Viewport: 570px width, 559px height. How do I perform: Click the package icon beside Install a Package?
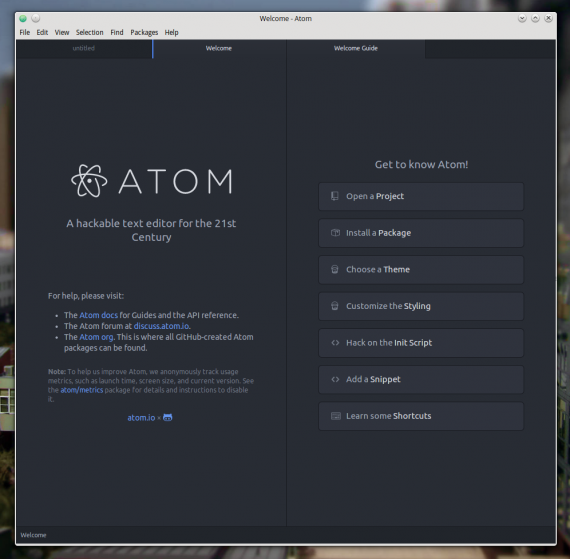[x=335, y=233]
